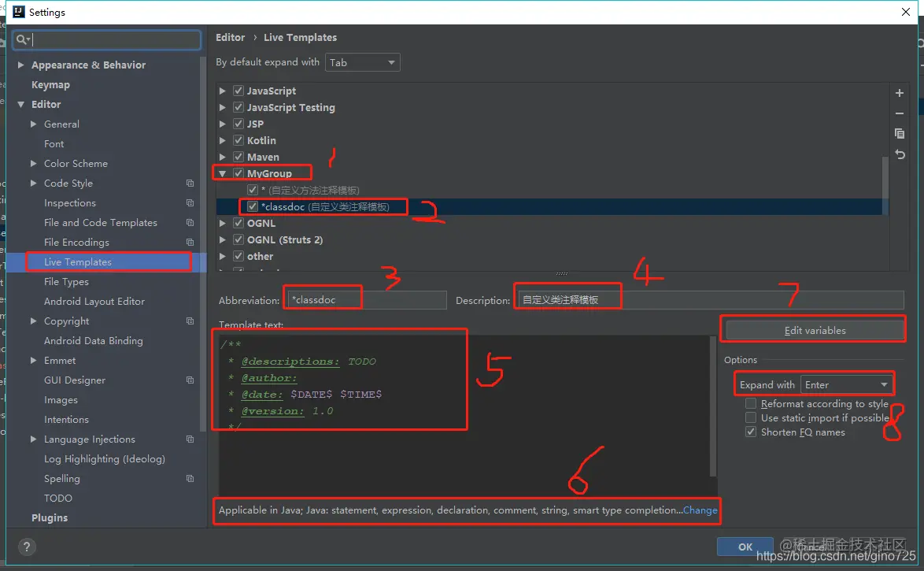The image size is (924, 571).
Task: Expand the General node under Editor
Action: click(34, 124)
